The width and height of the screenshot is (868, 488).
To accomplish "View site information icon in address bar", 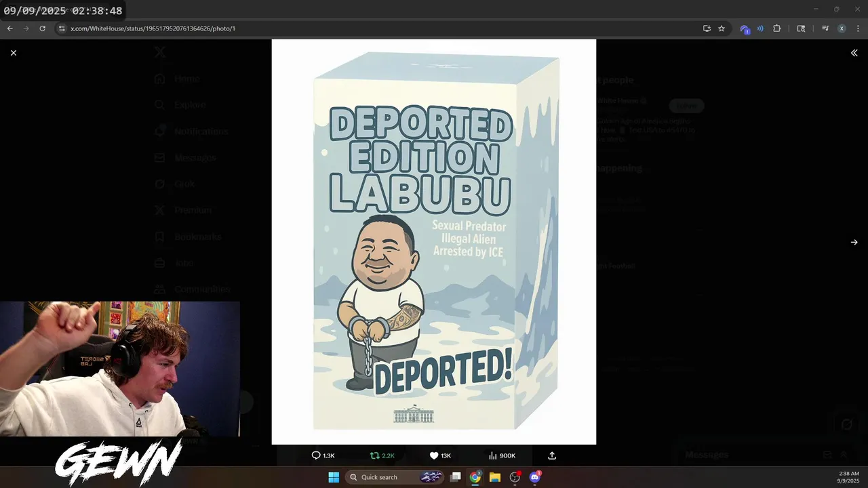I will coord(62,28).
